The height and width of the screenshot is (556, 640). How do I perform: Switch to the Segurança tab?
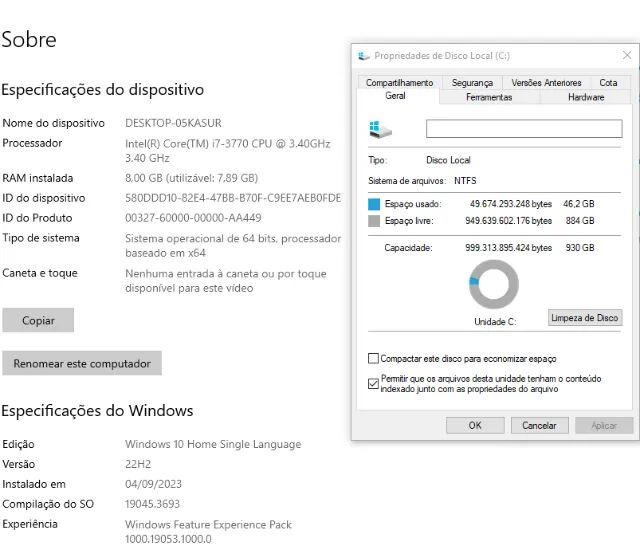point(472,82)
